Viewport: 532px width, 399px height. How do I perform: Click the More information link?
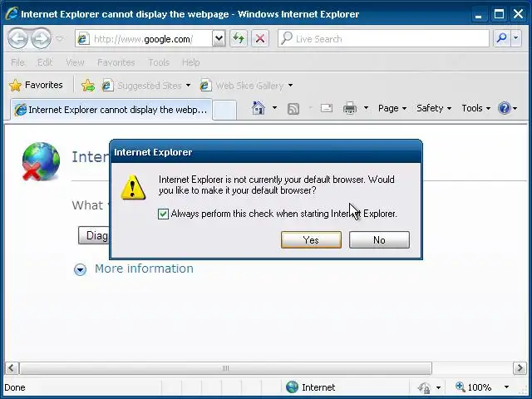tap(144, 268)
